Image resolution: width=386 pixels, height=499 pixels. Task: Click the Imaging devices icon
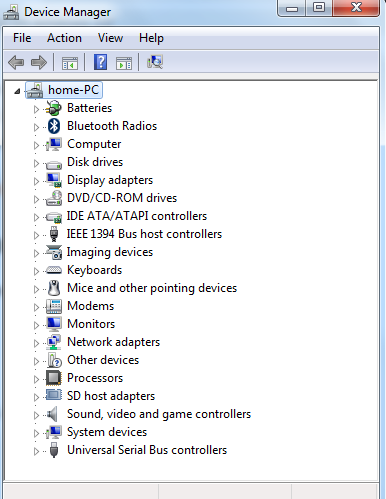coord(54,252)
